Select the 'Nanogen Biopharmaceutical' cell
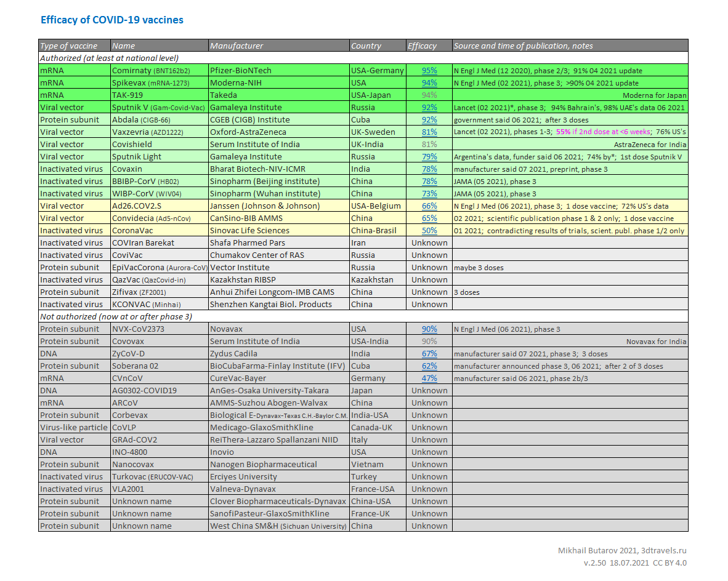Viewport: 728px width, 581px height. tap(278, 464)
